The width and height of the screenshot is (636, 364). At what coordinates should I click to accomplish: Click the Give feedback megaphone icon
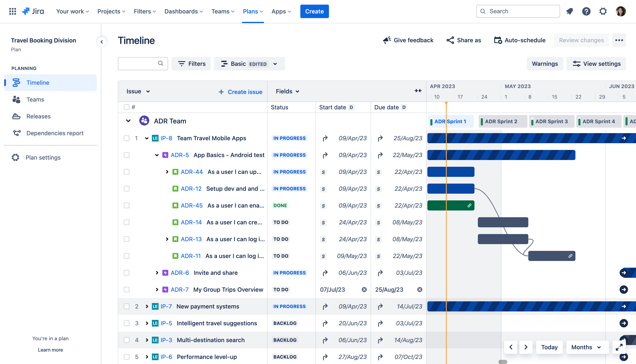[x=386, y=40]
